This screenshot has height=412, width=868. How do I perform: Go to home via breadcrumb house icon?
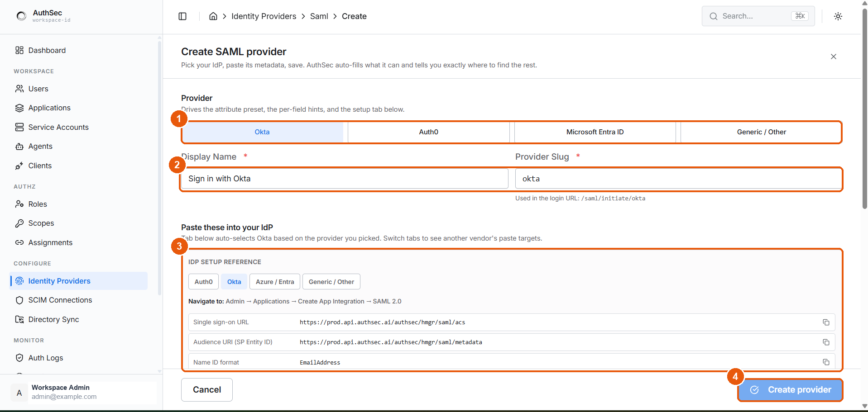point(213,16)
